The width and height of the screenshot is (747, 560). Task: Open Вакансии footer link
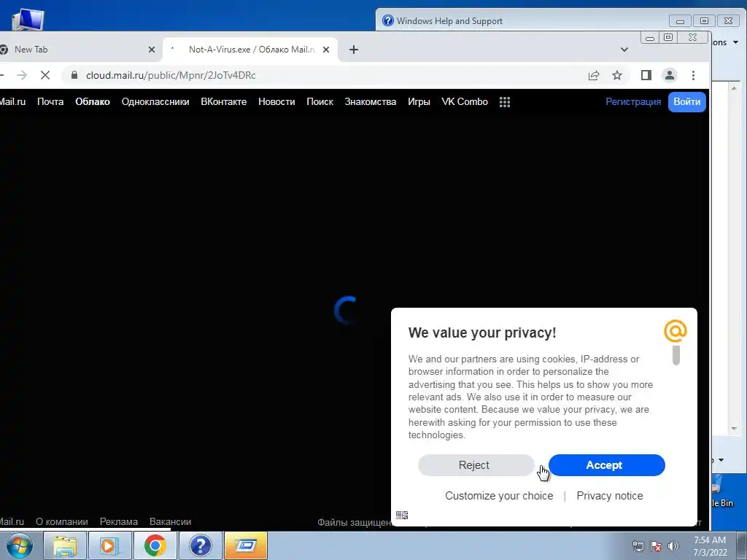(171, 522)
